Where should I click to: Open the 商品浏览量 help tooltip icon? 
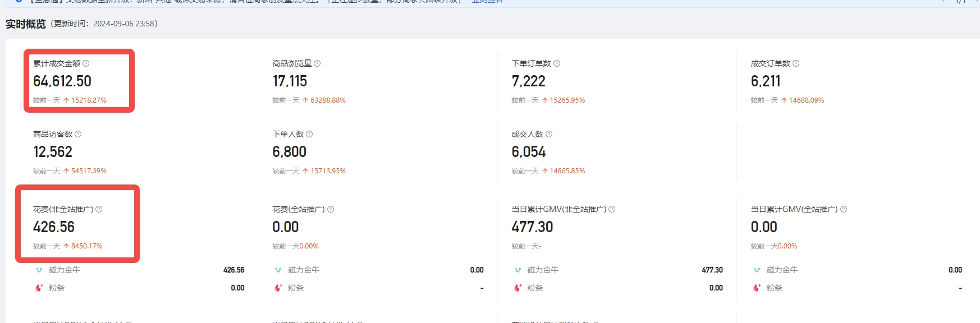click(317, 63)
